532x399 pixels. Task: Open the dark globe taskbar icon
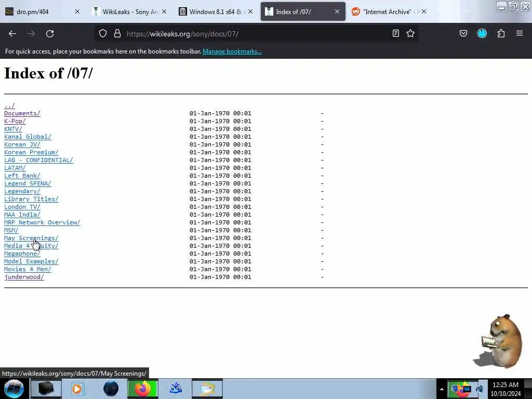pos(111,389)
